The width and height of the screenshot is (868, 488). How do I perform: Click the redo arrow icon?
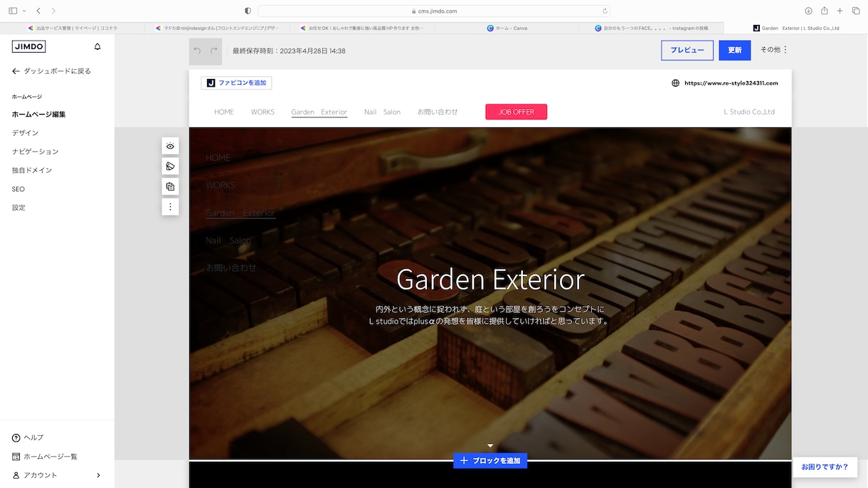(213, 51)
